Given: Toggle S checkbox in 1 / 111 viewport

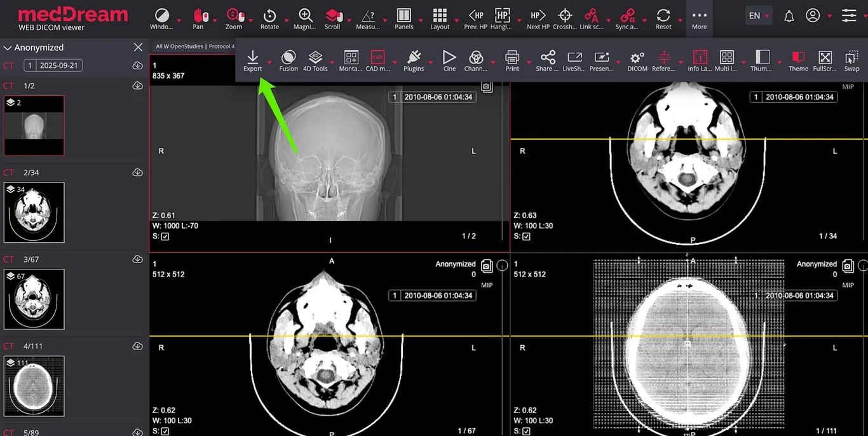Looking at the screenshot, I should point(526,431).
